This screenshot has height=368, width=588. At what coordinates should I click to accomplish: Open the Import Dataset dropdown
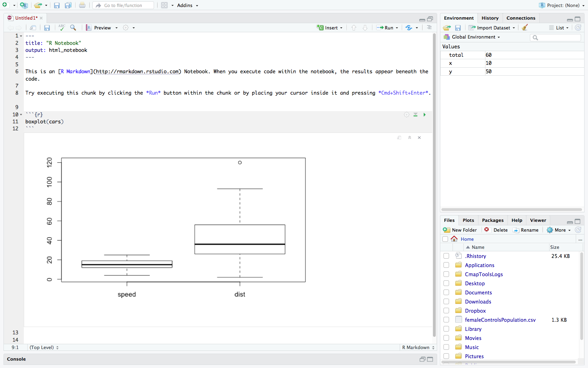492,28
